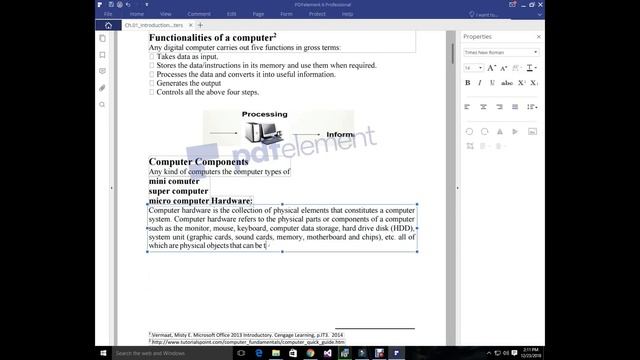This screenshot has width=640, height=360.
Task: Click the Save icon in title bar
Action: point(111,4)
